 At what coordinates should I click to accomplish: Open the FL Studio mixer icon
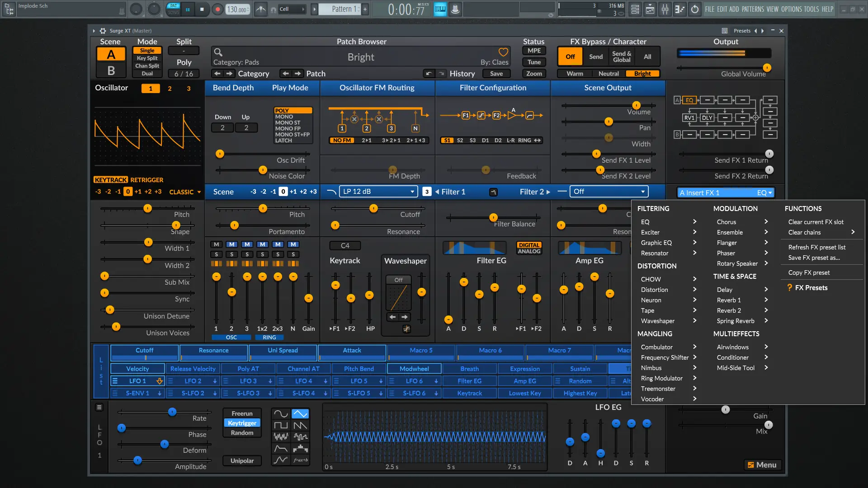pos(665,9)
